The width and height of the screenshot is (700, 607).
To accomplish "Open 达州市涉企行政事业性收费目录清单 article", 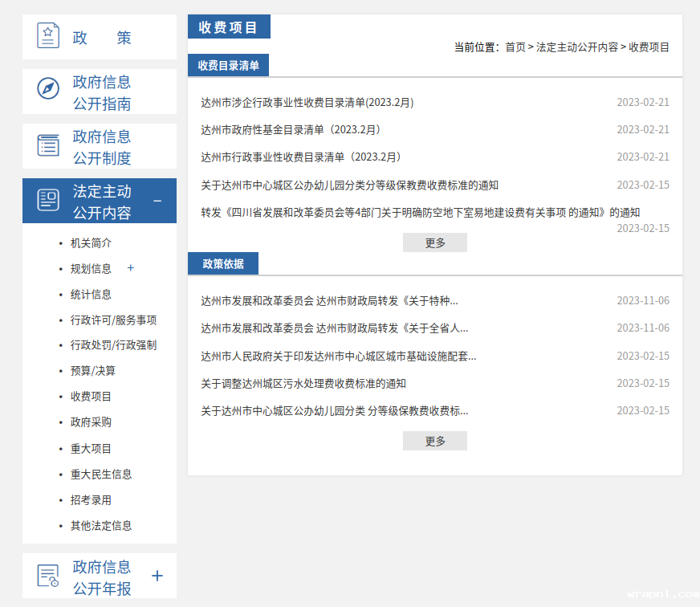I will (x=307, y=103).
